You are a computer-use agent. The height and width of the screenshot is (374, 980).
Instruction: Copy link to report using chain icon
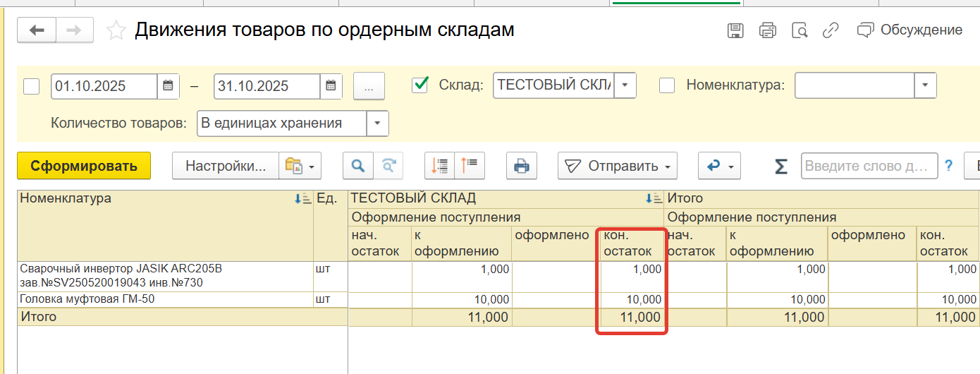[x=831, y=30]
